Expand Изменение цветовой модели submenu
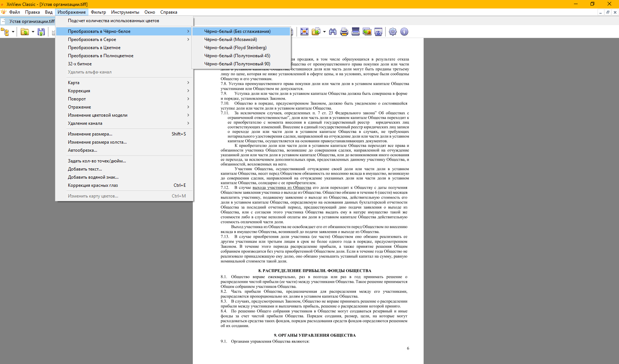 pyautogui.click(x=124, y=115)
